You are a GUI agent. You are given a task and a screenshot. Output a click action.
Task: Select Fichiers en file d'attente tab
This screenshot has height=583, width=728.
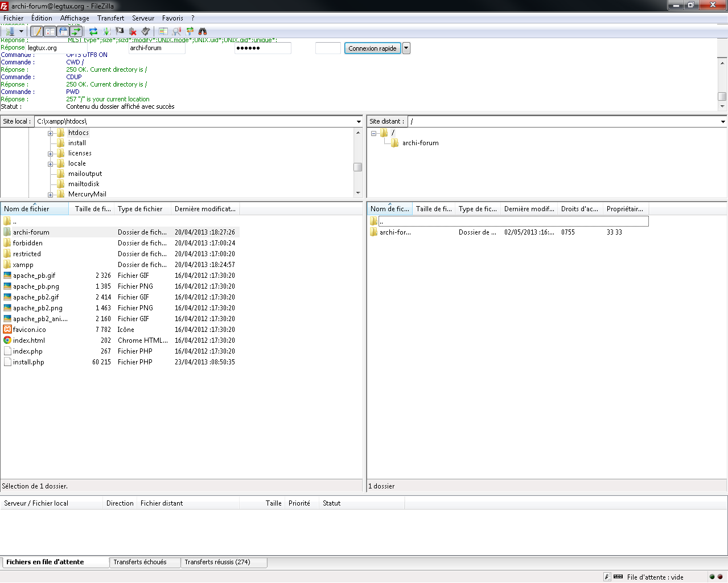coord(55,562)
